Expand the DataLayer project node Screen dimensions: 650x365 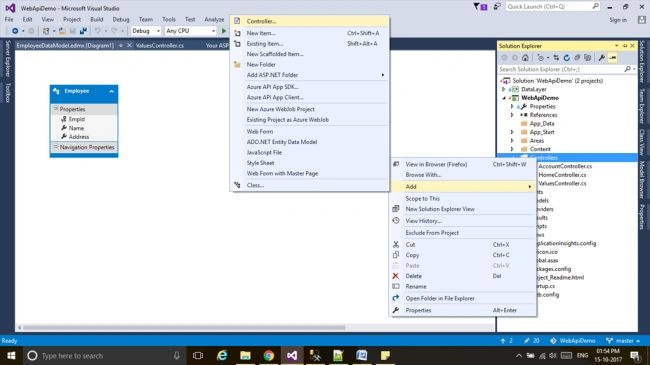click(x=504, y=89)
